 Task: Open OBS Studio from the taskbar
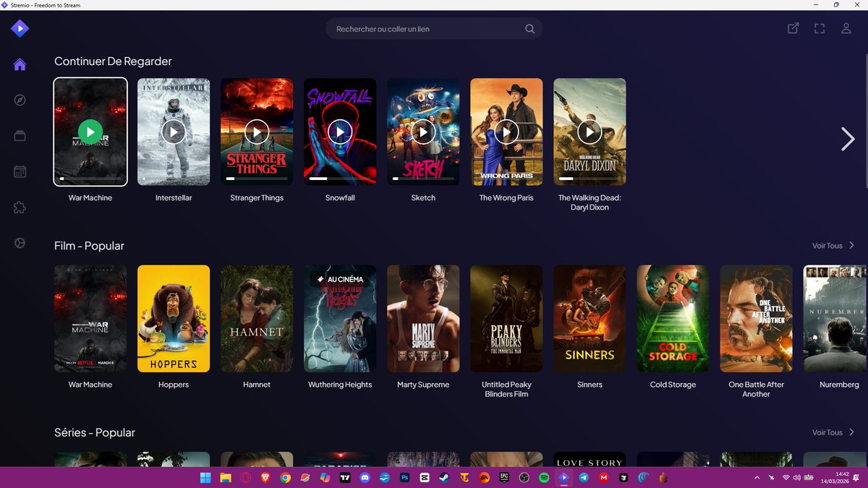524,477
